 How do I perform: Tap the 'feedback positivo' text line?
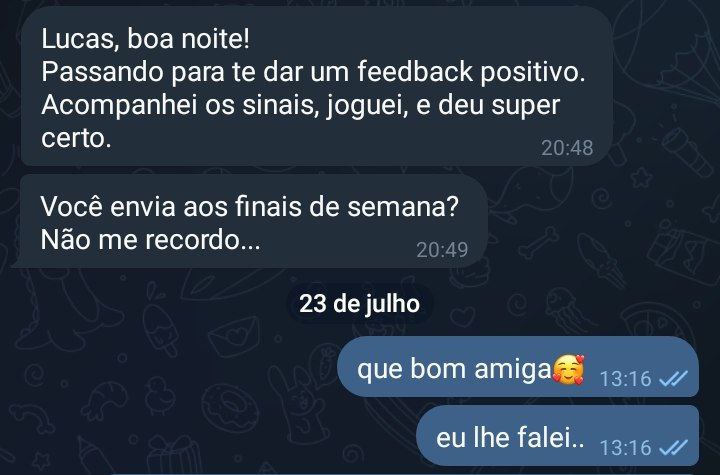314,72
